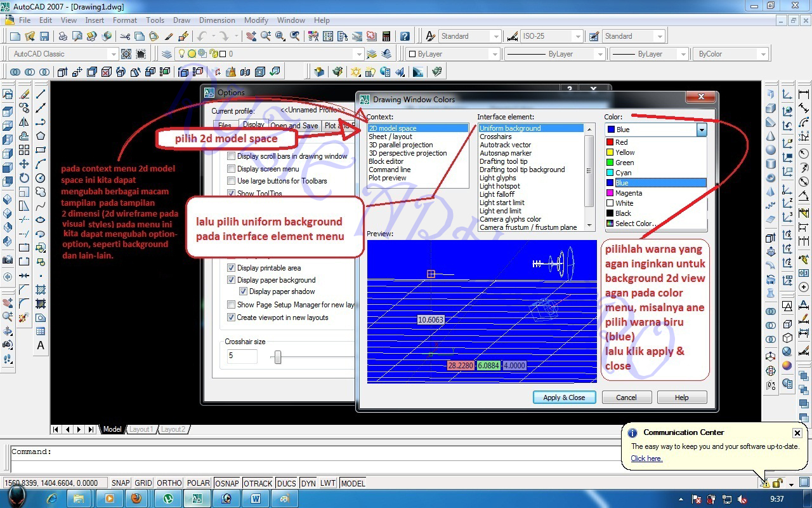Uncheck Display paper background

point(232,280)
